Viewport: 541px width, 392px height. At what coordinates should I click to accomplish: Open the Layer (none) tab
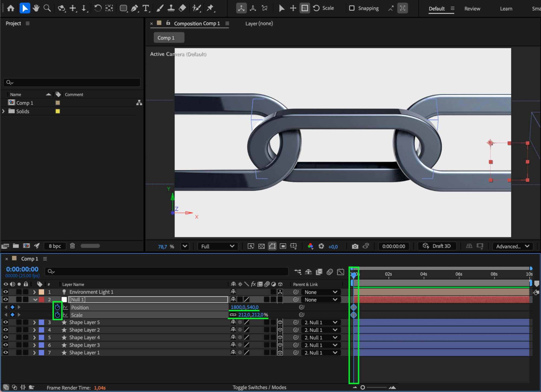pyautogui.click(x=259, y=24)
